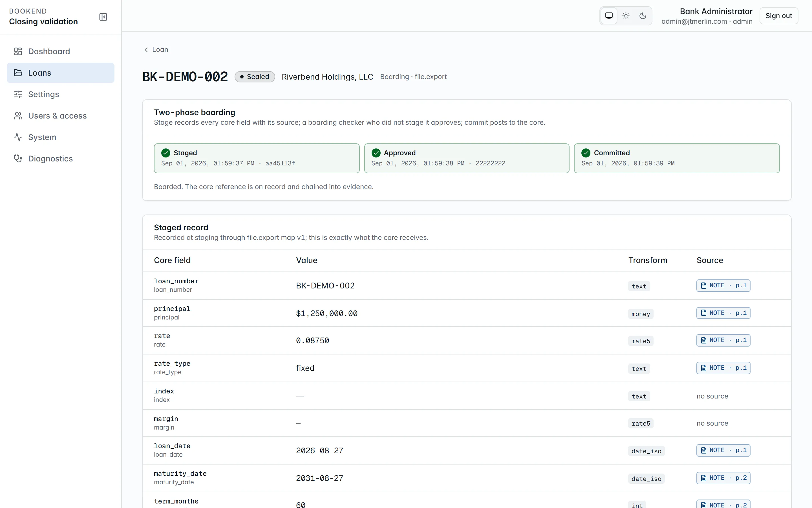The height and width of the screenshot is (508, 812).
Task: Click the back chevron beside Loan
Action: click(146, 50)
